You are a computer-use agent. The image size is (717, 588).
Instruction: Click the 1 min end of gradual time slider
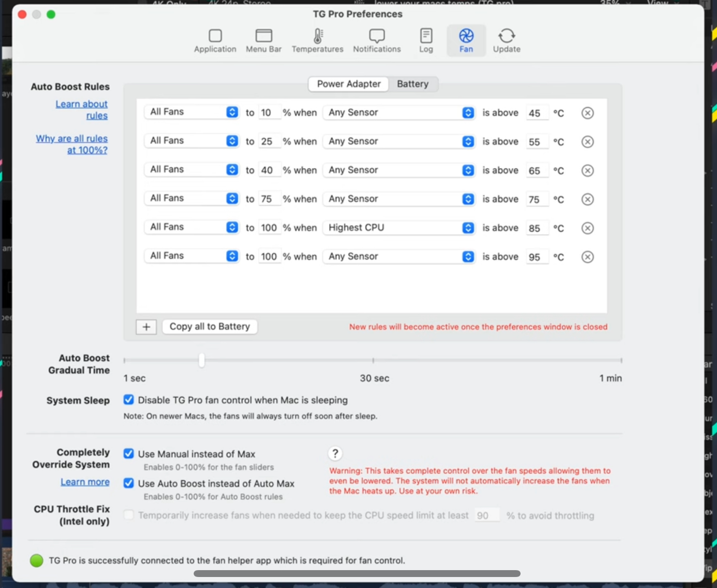pyautogui.click(x=621, y=361)
